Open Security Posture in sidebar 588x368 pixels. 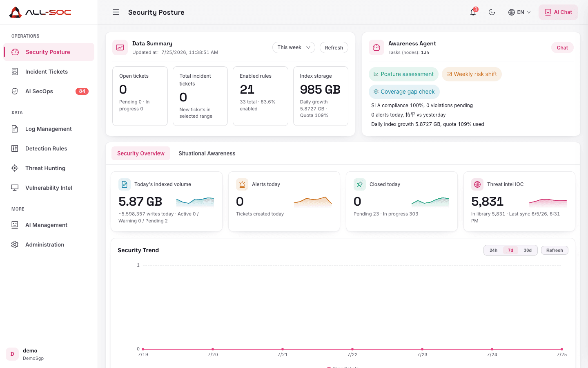(49, 52)
